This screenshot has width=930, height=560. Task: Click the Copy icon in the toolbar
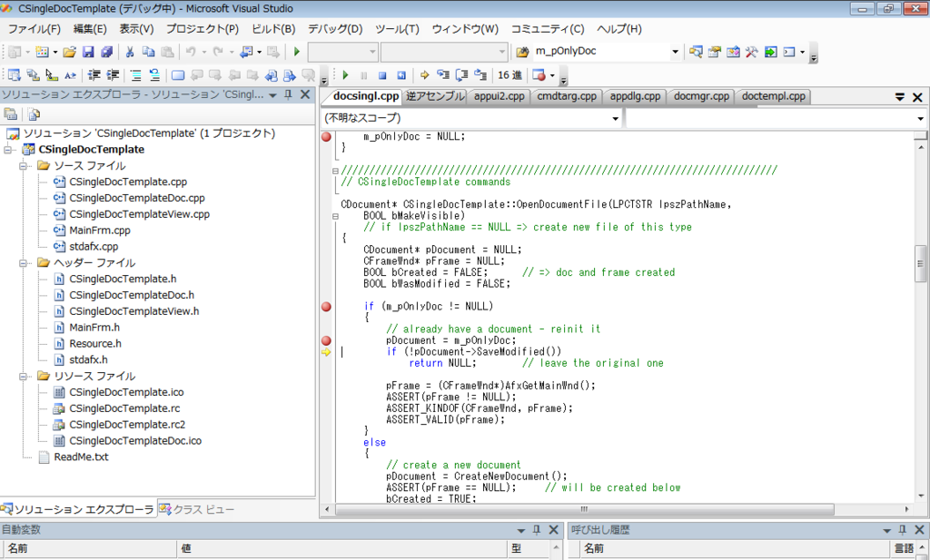click(x=148, y=52)
